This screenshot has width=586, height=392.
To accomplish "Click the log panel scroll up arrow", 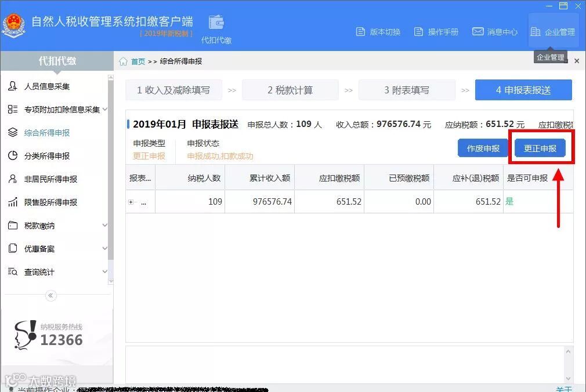I will coord(568,351).
